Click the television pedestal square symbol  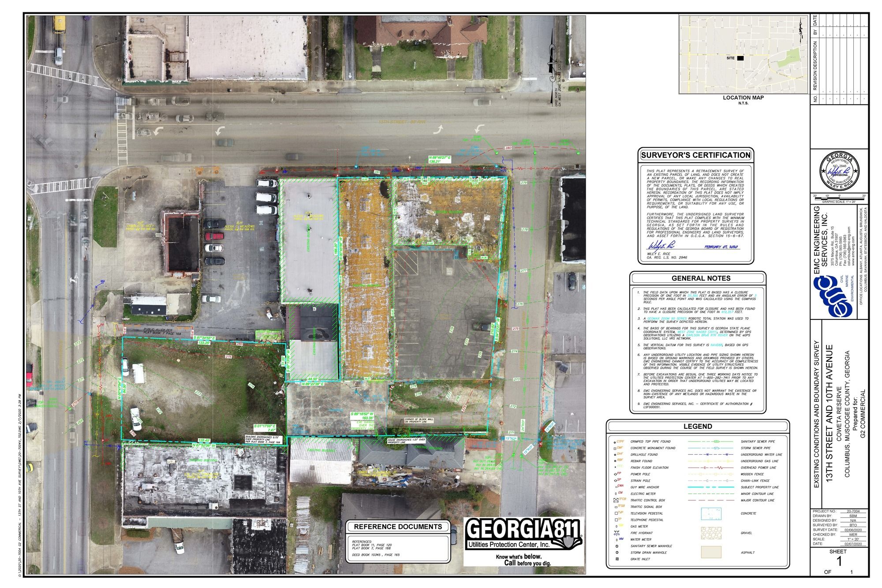tap(616, 513)
